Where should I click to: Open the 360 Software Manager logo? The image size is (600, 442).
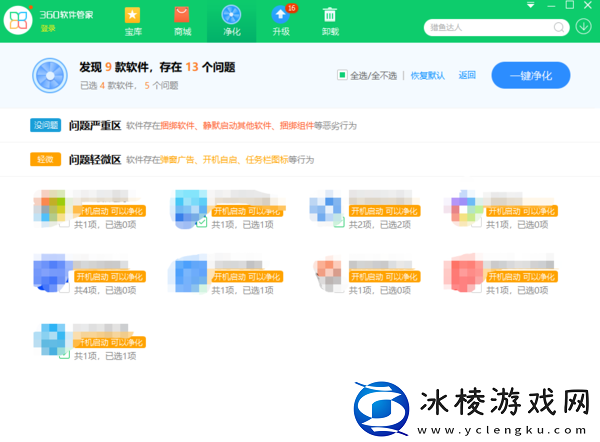click(18, 20)
